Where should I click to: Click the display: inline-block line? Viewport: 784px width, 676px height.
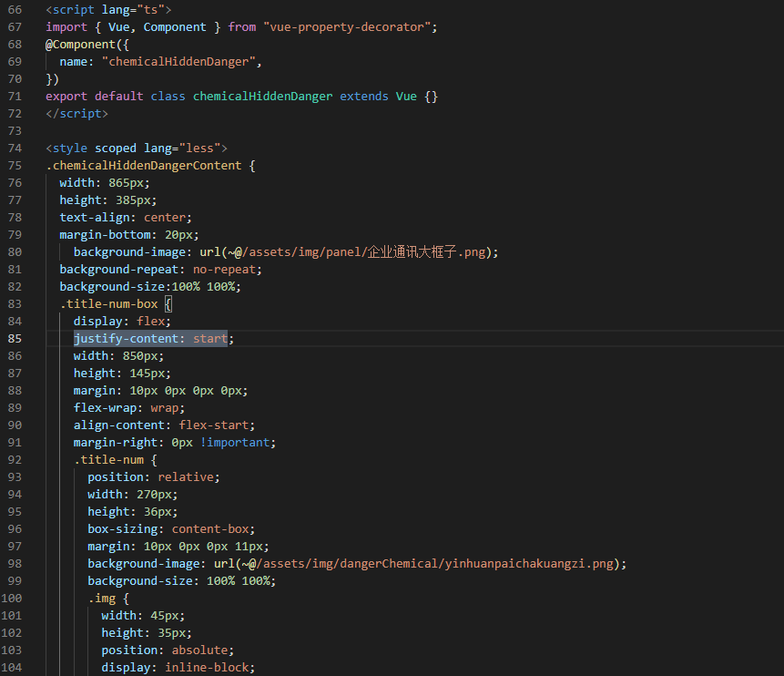coord(178,668)
